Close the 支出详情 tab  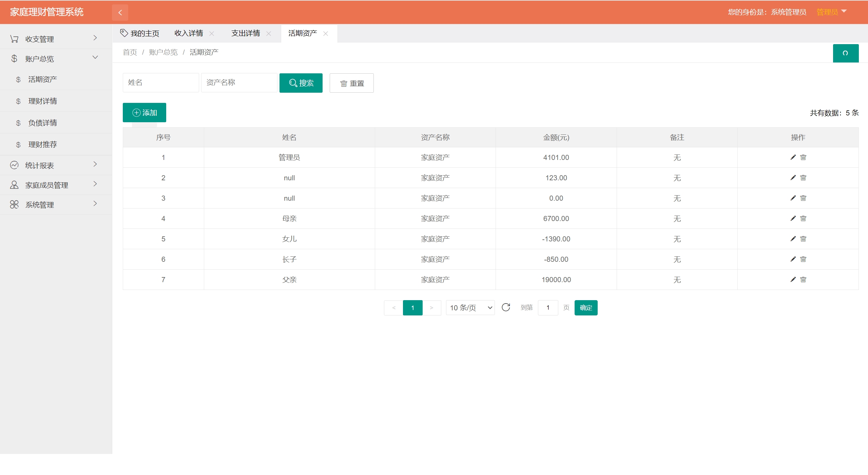[269, 33]
